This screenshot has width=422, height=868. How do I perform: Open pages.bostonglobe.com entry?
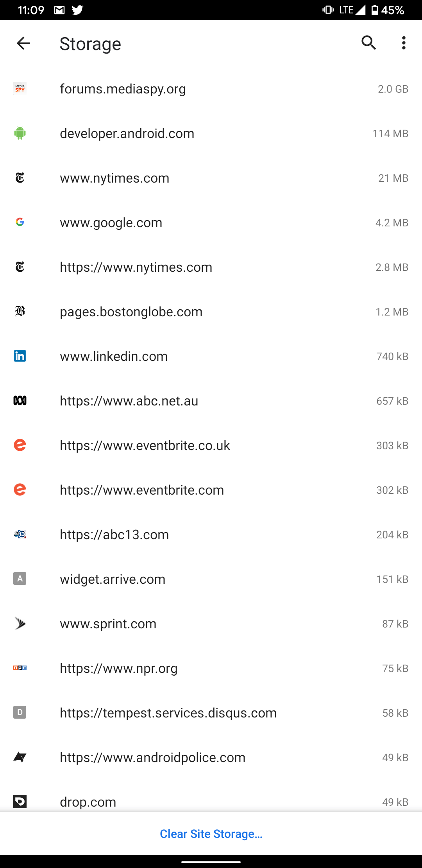click(x=211, y=312)
